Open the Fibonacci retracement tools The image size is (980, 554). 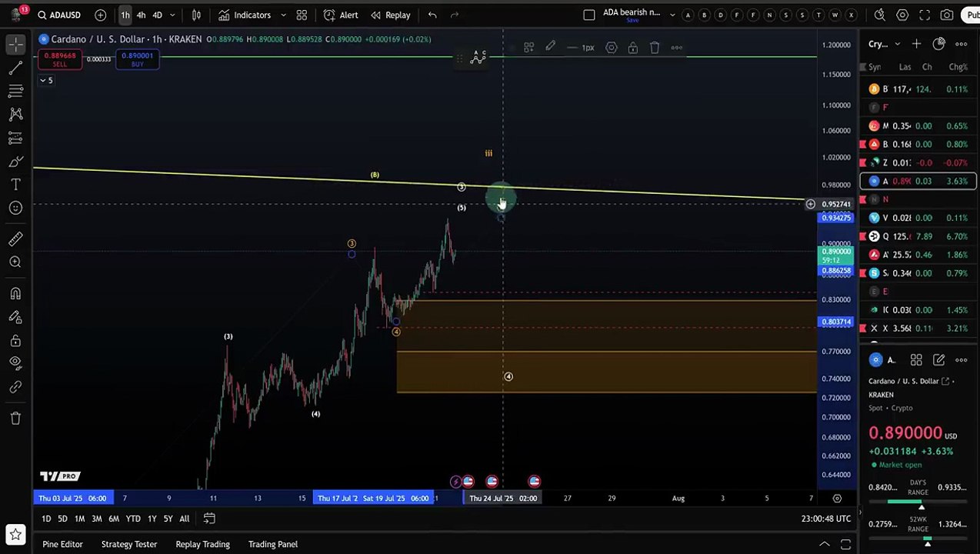[x=15, y=92]
